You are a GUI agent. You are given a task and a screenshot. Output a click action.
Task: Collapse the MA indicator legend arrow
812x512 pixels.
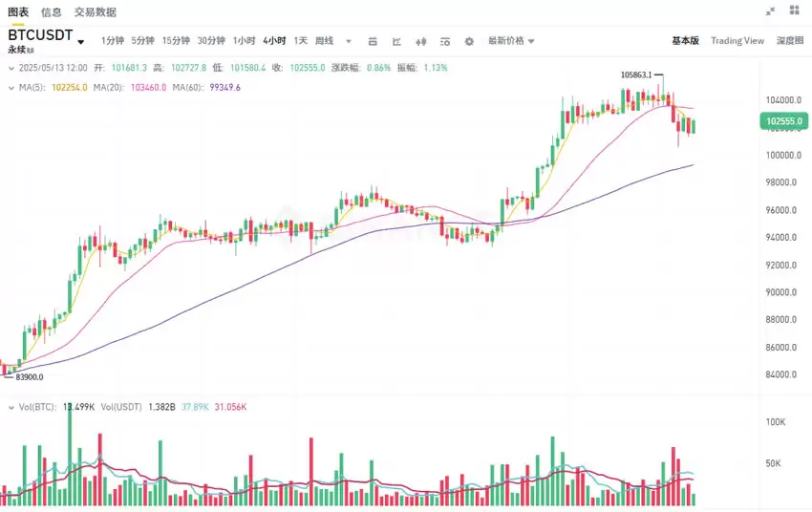click(10, 87)
